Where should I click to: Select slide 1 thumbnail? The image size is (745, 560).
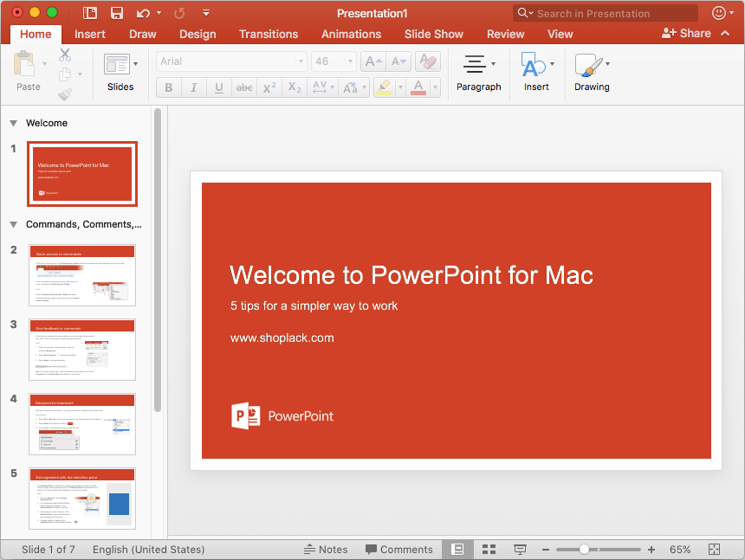[x=82, y=174]
